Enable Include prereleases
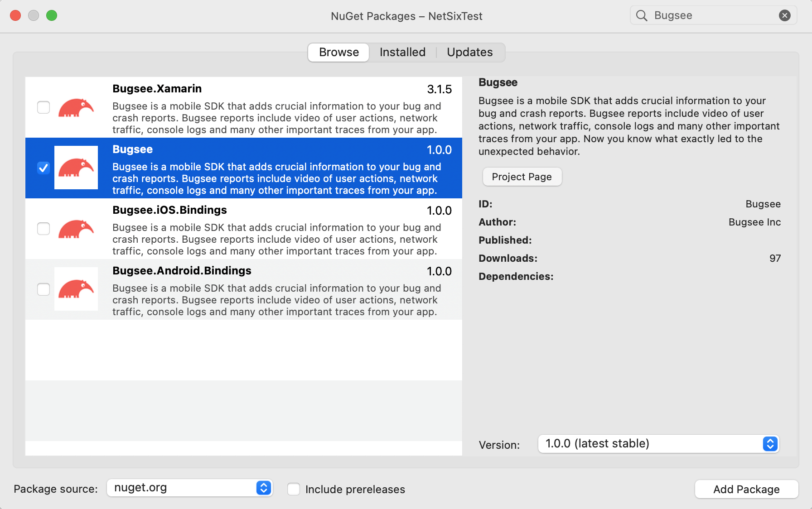This screenshot has width=812, height=509. pos(294,489)
